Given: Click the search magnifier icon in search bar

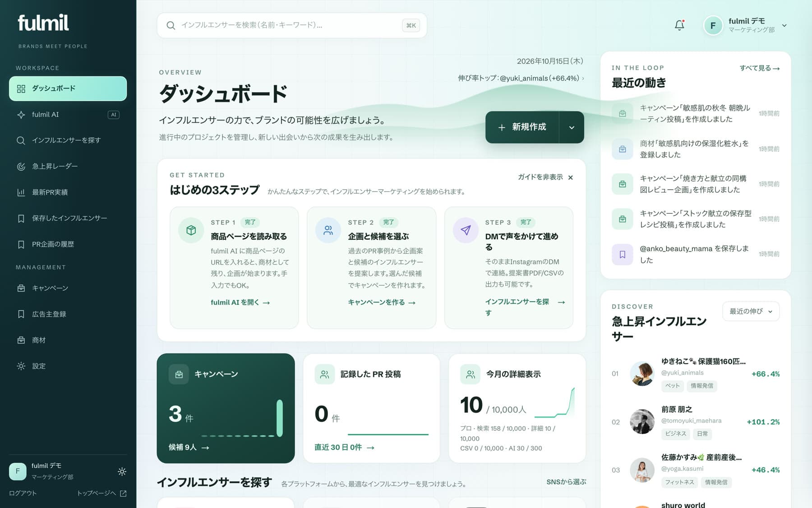Looking at the screenshot, I should (171, 25).
